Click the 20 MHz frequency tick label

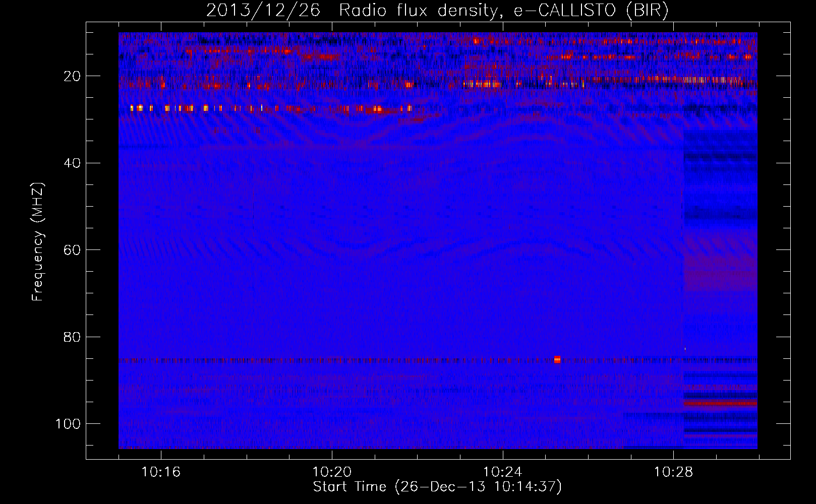coord(72,76)
